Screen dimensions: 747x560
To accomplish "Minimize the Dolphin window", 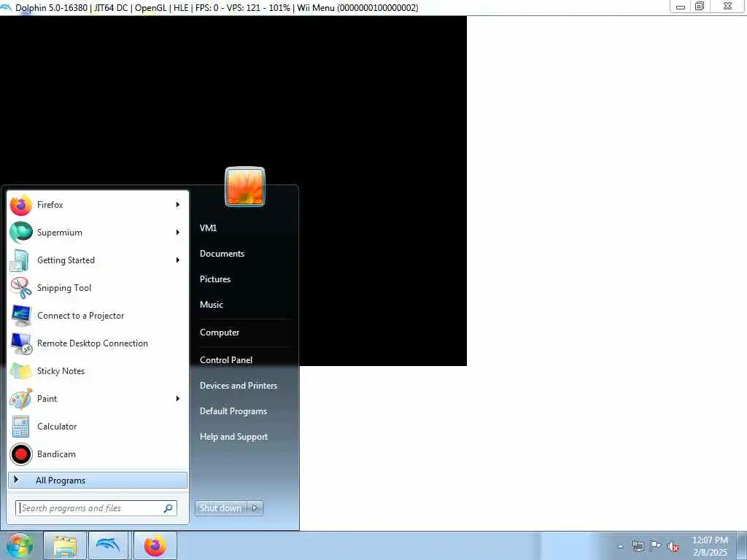I will (681, 6).
